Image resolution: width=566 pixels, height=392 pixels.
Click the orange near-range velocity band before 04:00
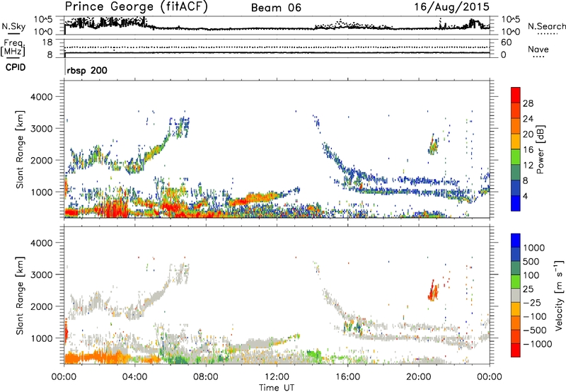pyautogui.click(x=96, y=357)
